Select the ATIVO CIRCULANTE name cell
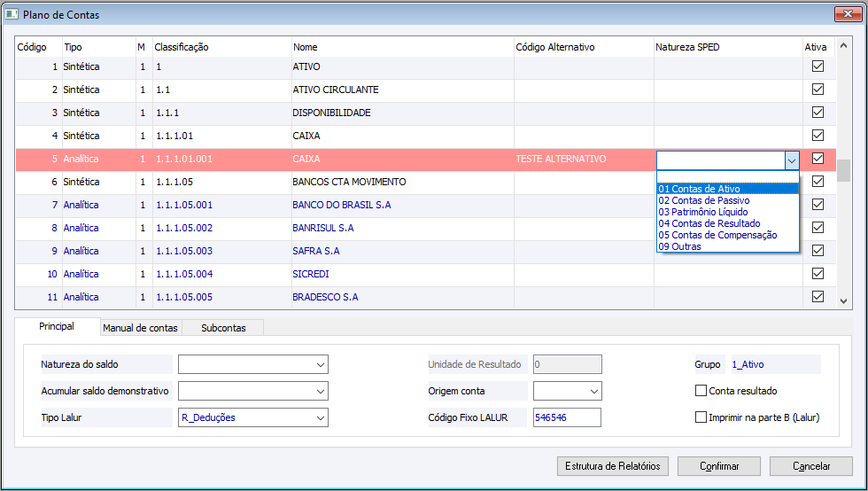 [x=402, y=90]
